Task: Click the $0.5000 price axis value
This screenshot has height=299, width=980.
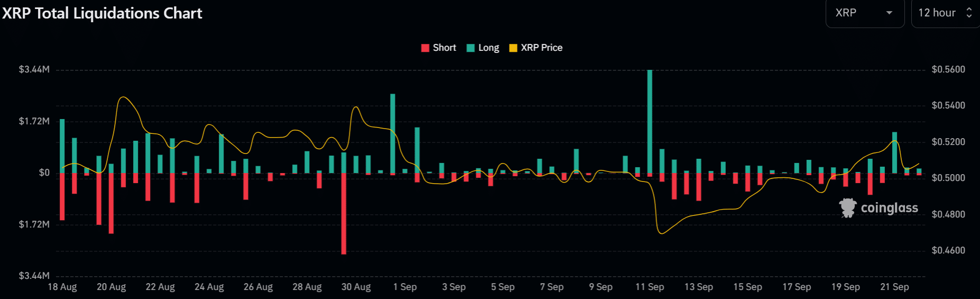Action: pos(948,178)
